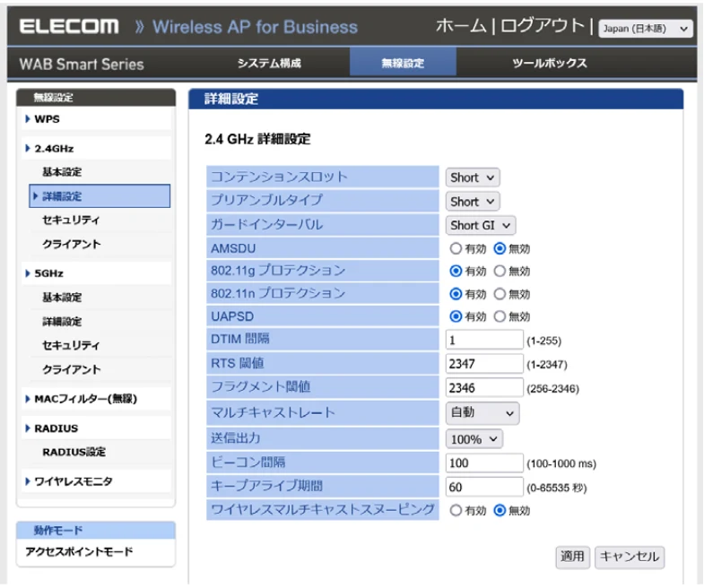704x588 pixels.
Task: Click the アクセスポイントモード text
Action: click(79, 551)
